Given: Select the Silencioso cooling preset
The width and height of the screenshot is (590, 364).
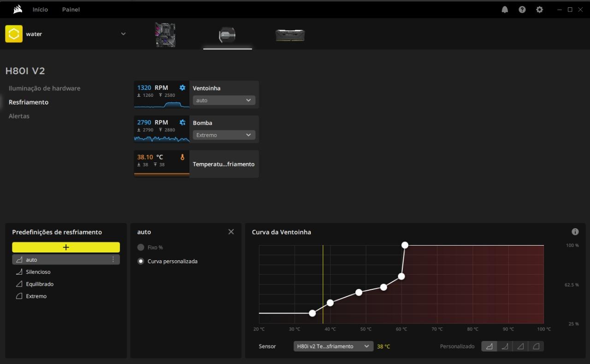Looking at the screenshot, I should pyautogui.click(x=66, y=272).
